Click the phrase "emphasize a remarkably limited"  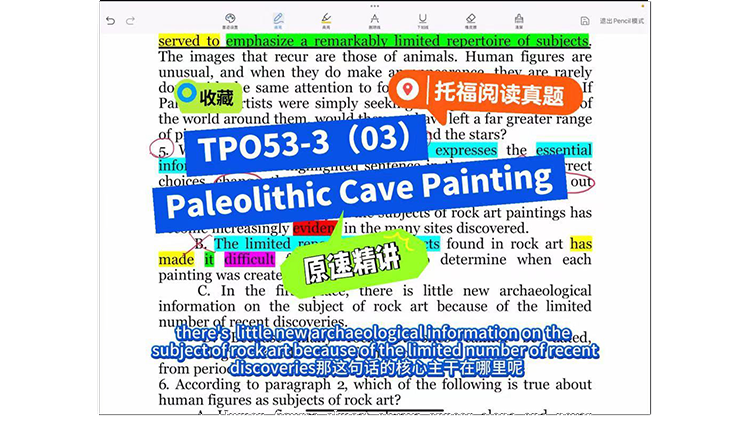point(332,41)
